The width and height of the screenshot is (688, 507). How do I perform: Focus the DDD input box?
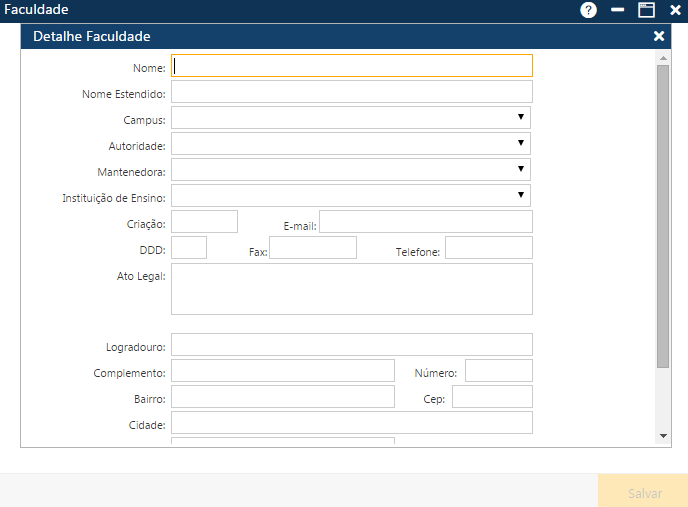[189, 248]
